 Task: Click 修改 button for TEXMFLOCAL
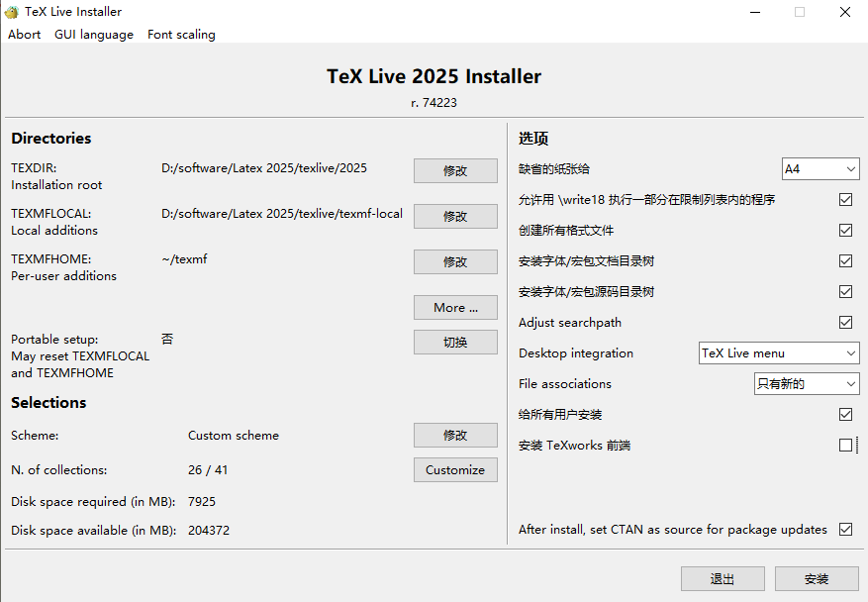[455, 216]
